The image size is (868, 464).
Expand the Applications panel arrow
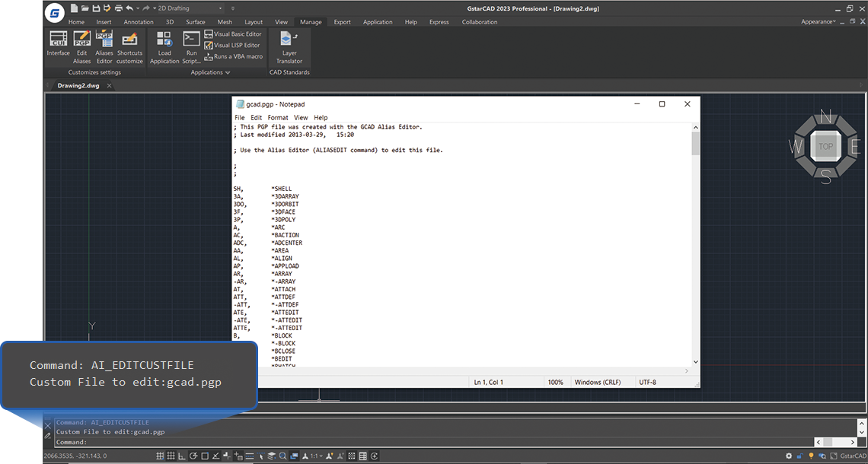[228, 72]
